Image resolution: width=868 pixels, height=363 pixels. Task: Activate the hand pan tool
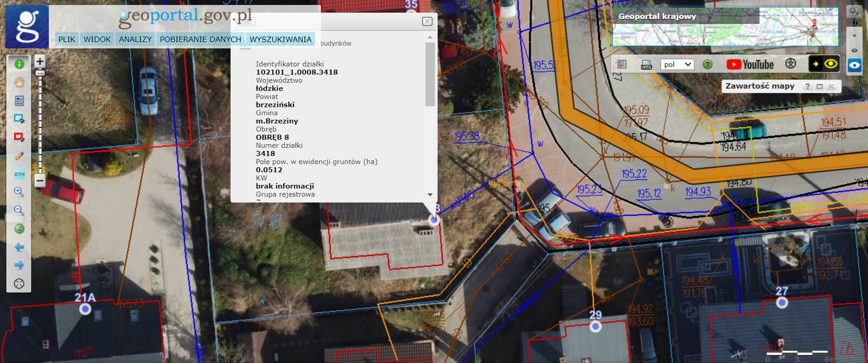pos(20,82)
